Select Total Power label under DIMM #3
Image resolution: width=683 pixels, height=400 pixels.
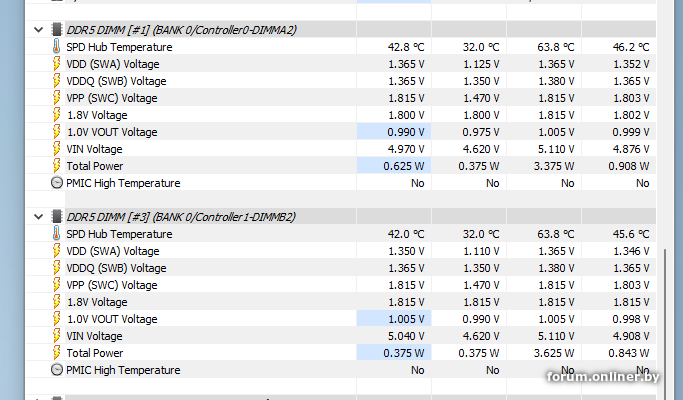pyautogui.click(x=95, y=353)
